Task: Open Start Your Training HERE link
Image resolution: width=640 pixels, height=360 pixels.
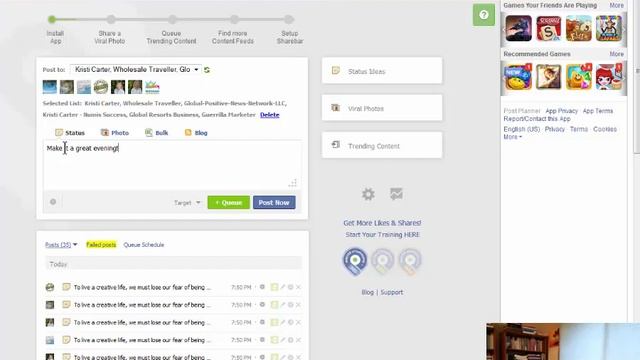Action: pos(382,235)
